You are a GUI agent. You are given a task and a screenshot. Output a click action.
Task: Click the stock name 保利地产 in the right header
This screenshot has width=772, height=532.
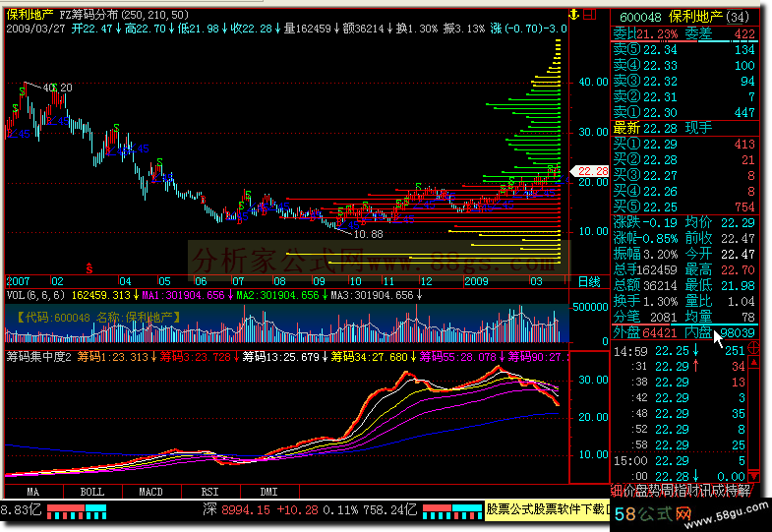pos(695,17)
